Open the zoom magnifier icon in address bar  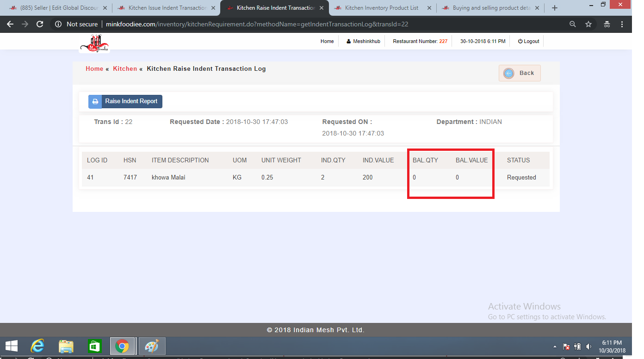click(x=573, y=24)
